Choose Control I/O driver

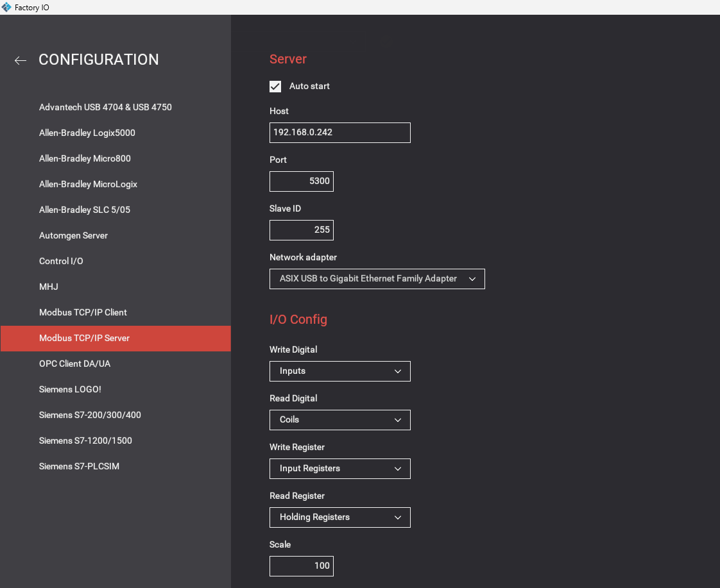tap(61, 261)
